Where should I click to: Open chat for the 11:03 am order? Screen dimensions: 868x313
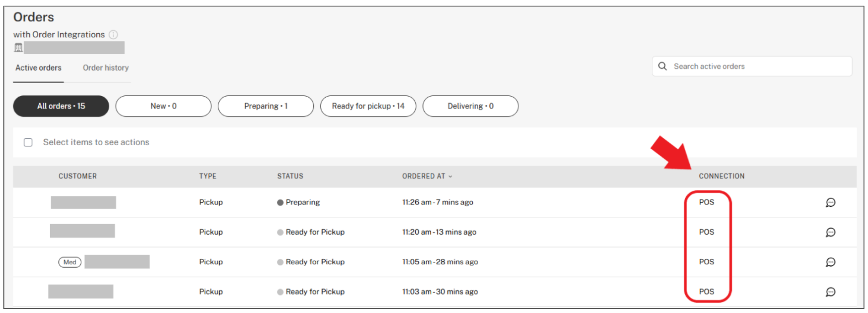(831, 292)
